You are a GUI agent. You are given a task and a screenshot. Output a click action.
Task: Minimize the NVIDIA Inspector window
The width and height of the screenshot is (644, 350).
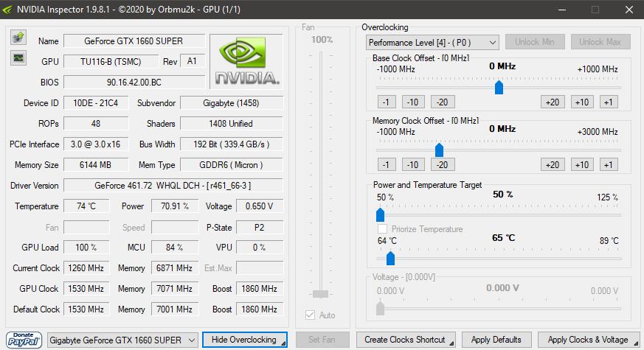tap(562, 10)
